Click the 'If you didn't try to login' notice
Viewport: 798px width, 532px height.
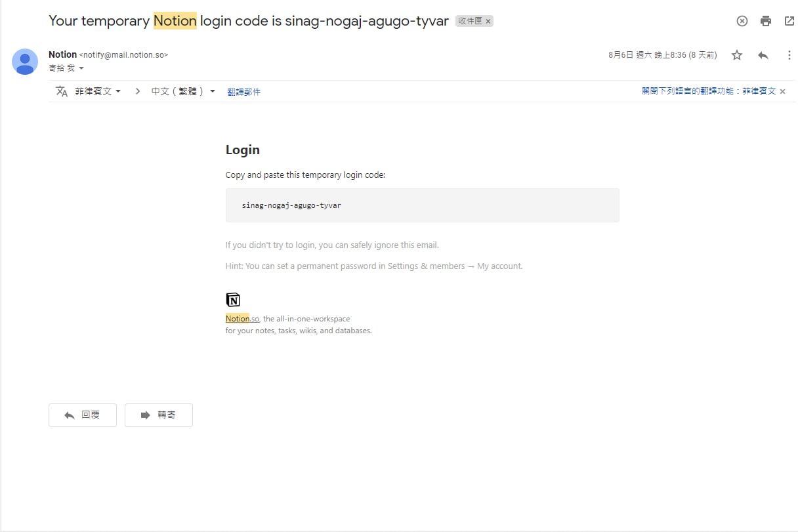(x=332, y=245)
